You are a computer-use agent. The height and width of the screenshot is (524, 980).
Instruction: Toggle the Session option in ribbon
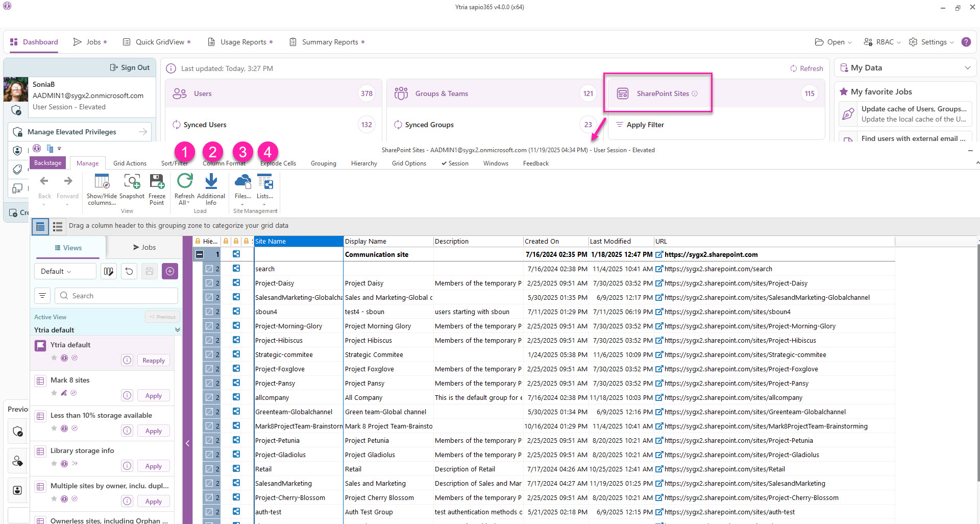point(455,163)
